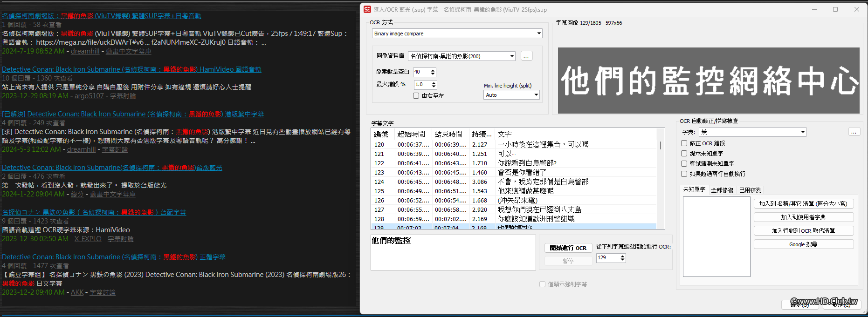Select subtitle row 126 (沖矢昂來電)
The image size is (868, 317).
pyautogui.click(x=514, y=201)
